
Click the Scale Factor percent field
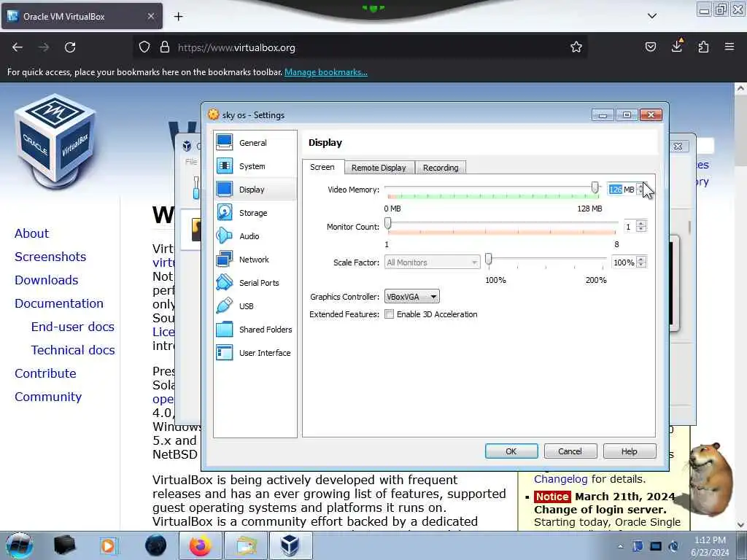[x=624, y=262]
